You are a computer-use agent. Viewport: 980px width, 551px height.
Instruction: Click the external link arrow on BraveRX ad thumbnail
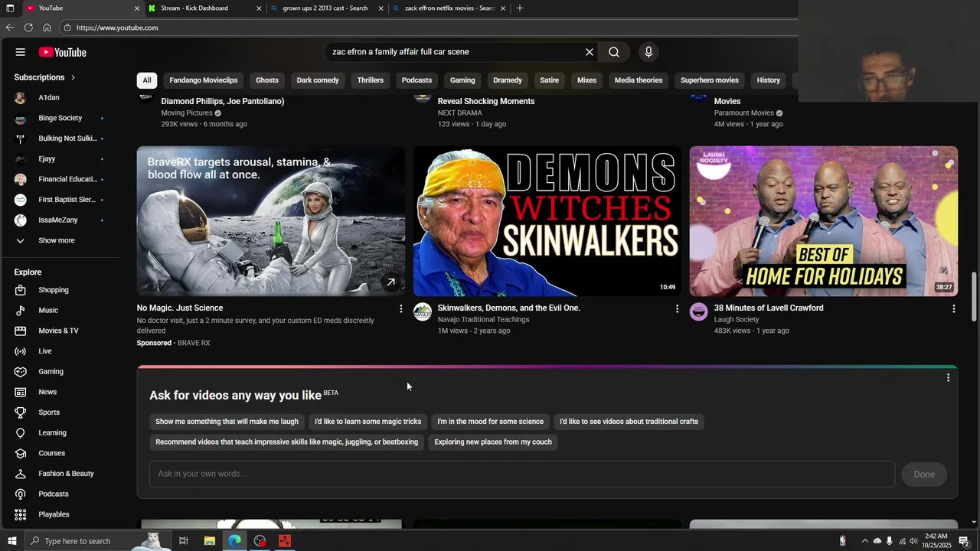(x=391, y=282)
